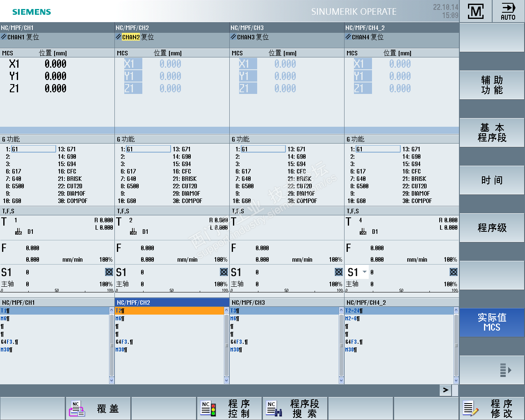Select program line M30¶ in CH3
Screen dimensions: 525x420
[284, 350]
